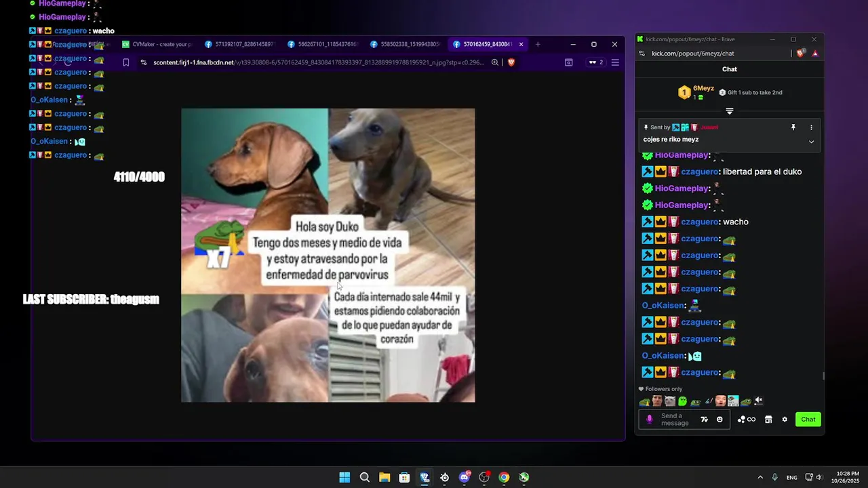Open File Explorer from the taskbar
This screenshot has width=868, height=488.
coord(384,477)
